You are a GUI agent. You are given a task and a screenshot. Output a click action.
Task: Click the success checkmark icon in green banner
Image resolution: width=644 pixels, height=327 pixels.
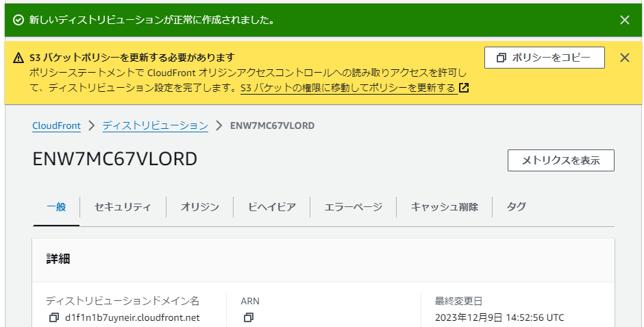tap(18, 20)
